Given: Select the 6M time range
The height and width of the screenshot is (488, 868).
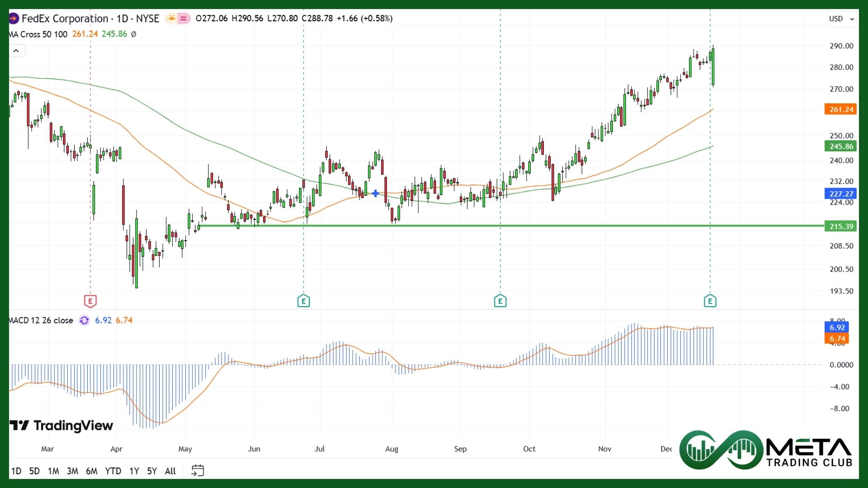Looking at the screenshot, I should point(91,471).
